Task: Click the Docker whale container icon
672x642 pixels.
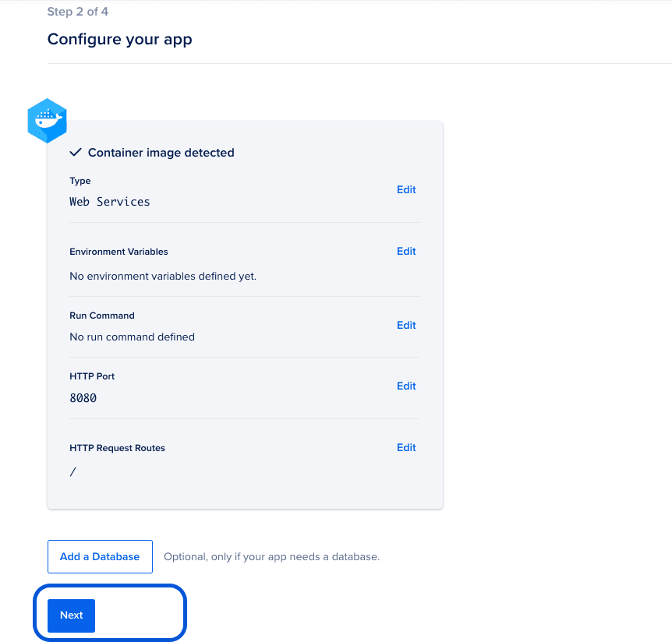Action: (x=47, y=121)
